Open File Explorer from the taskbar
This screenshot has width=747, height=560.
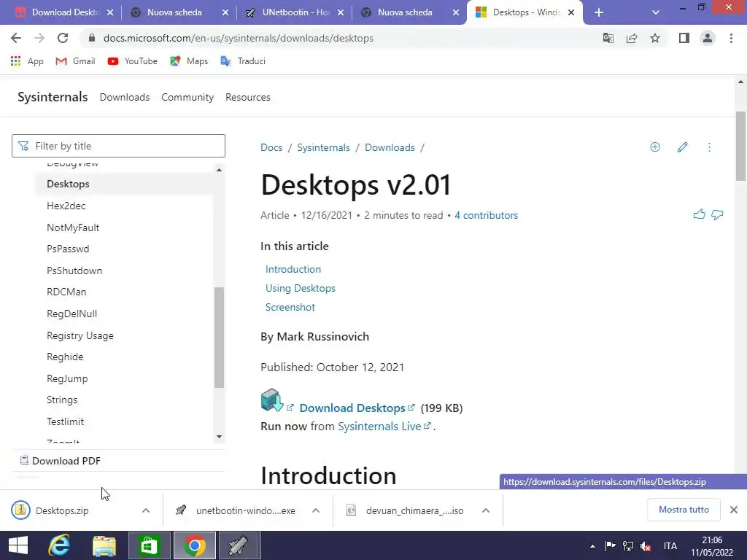[104, 545]
